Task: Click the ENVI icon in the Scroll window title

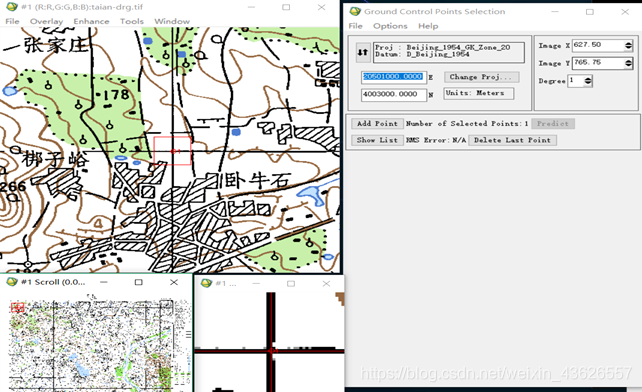Action: (12, 282)
